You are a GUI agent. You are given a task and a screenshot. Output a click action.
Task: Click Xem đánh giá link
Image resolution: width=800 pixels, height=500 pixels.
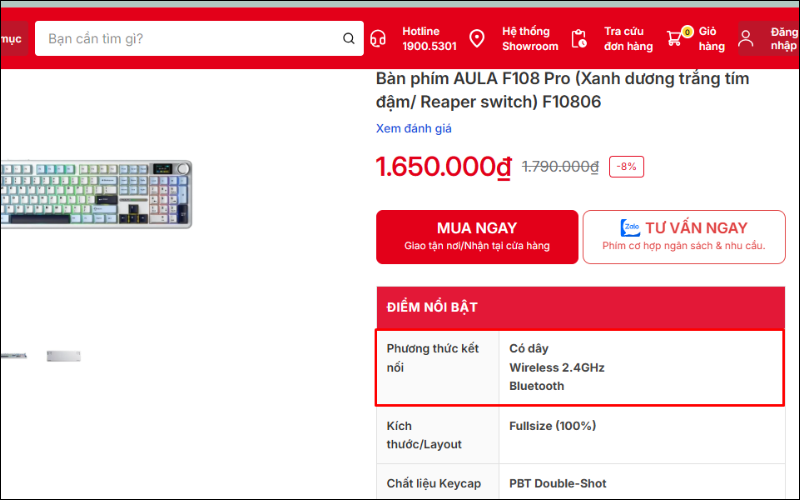click(414, 129)
